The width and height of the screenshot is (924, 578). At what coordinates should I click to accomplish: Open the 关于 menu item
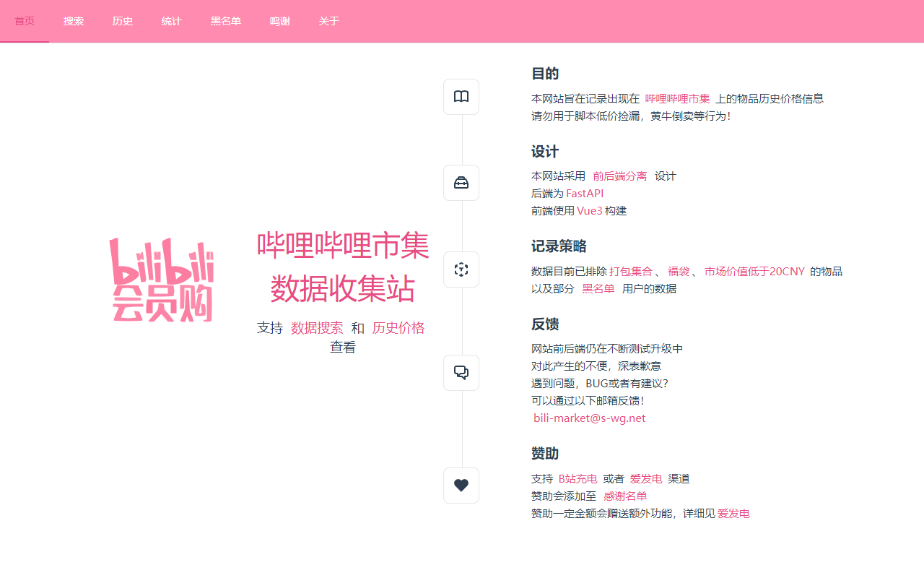[329, 21]
